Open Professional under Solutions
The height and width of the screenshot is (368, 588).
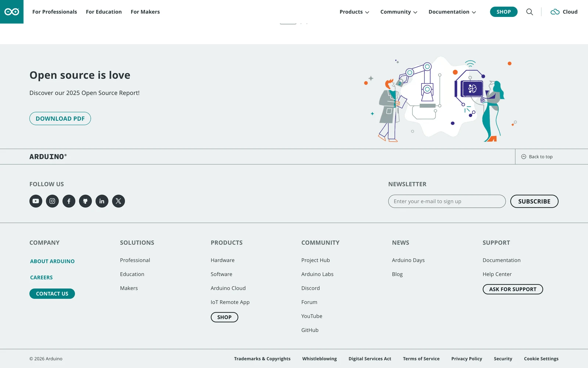(x=135, y=260)
